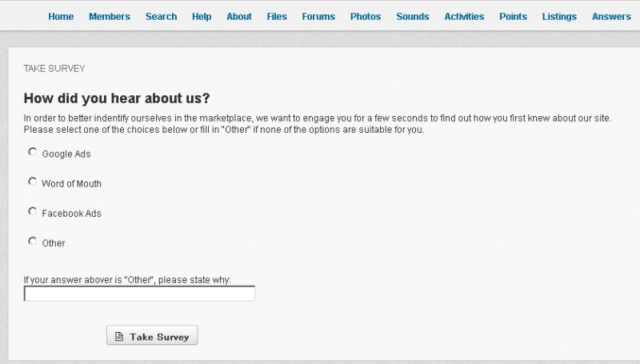Select the Google Ads radio option
Screen dimensions: 640x364
(33, 152)
